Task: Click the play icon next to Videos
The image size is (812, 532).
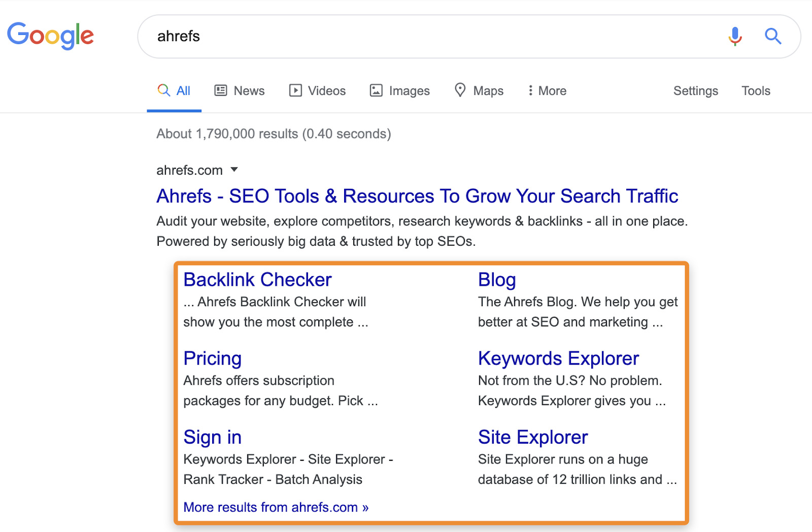Action: (x=297, y=90)
